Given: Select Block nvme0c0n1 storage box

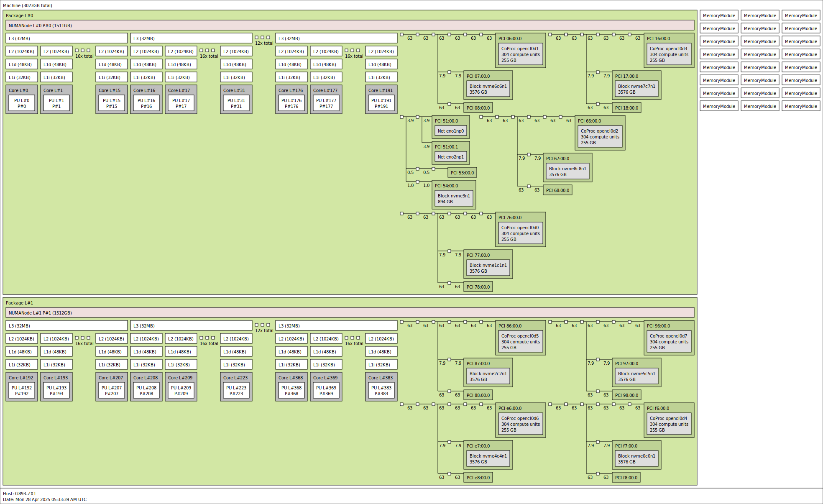Looking at the screenshot, I should [x=636, y=459].
